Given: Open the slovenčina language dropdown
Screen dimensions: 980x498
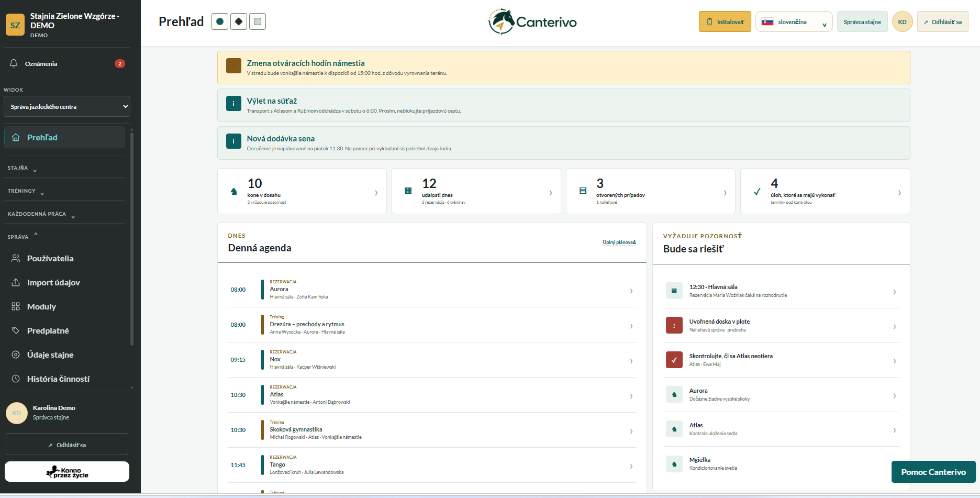Looking at the screenshot, I should [794, 21].
